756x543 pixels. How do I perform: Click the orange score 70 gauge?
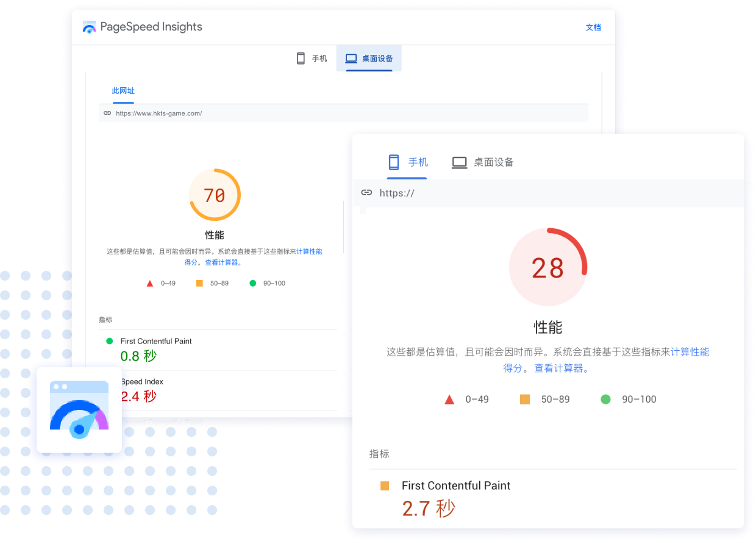pyautogui.click(x=215, y=195)
